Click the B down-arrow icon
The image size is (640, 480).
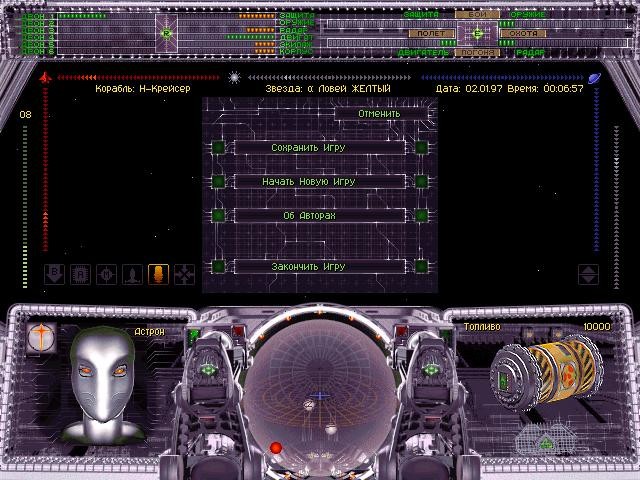(x=54, y=274)
